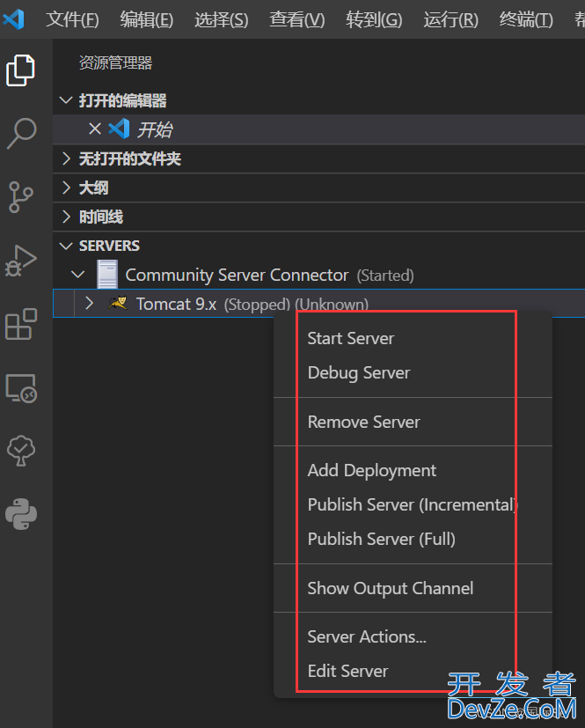
Task: Open the 转到(G) menu
Action: point(374,19)
